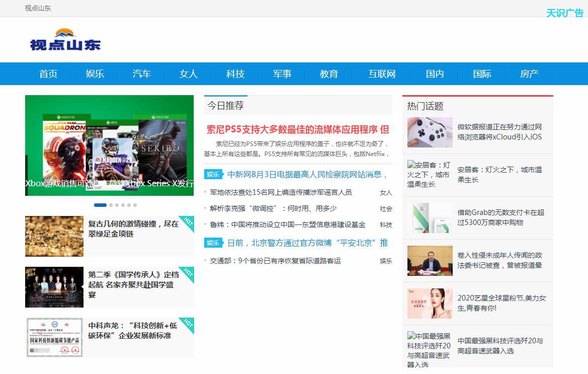
Task: Go to the 国际 section
Action: tap(482, 74)
